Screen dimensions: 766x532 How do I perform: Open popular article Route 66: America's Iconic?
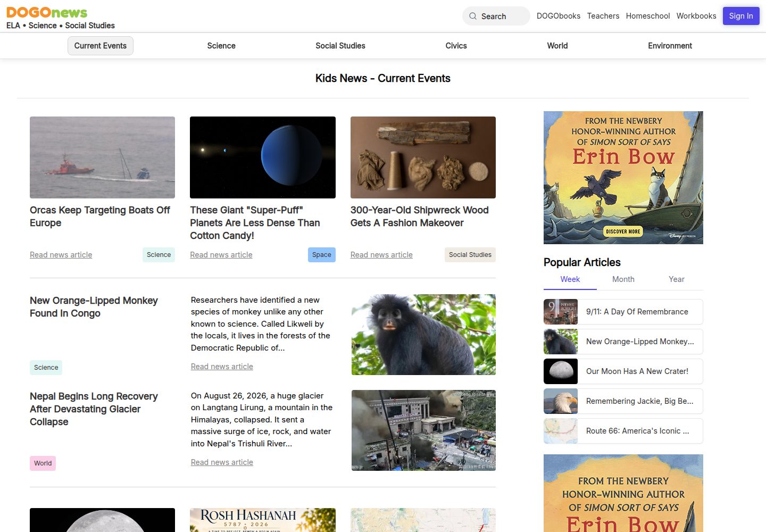(x=637, y=431)
